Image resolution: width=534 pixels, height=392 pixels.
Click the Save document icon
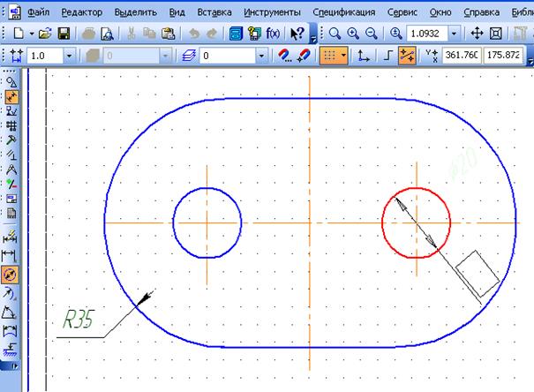(64, 34)
